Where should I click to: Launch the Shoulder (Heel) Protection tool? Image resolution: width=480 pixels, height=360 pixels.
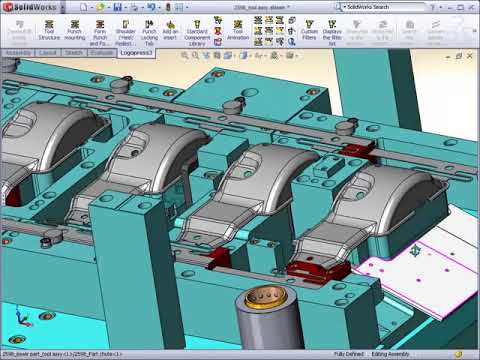[125, 33]
